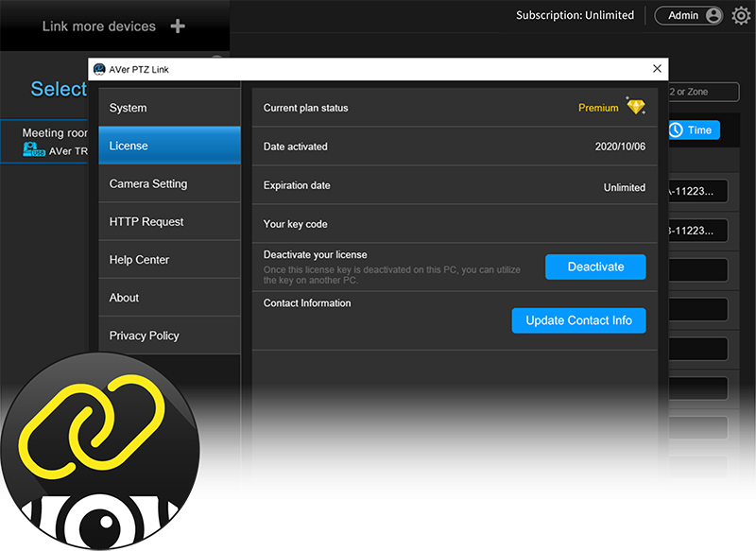Open the System settings tab
This screenshot has height=551, width=756.
click(x=169, y=108)
